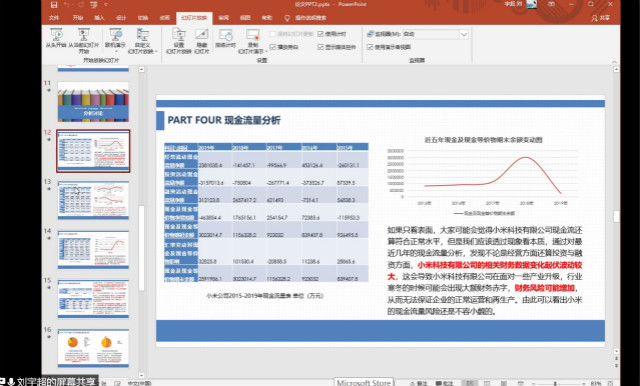Click the user account picture in the title bar
Viewport: 640px width, 386px height.
(x=531, y=4)
